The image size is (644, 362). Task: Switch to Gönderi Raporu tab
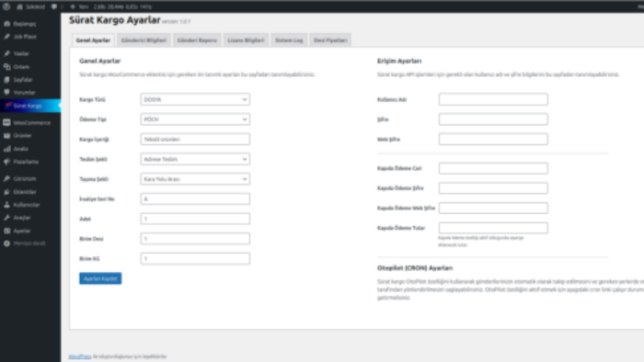click(x=197, y=40)
